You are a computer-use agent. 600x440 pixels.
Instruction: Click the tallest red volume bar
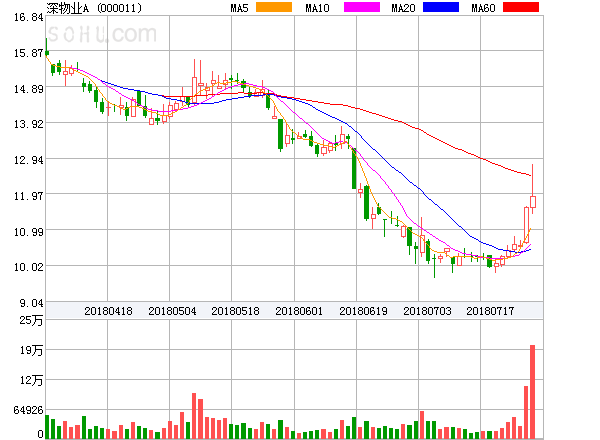click(x=532, y=392)
